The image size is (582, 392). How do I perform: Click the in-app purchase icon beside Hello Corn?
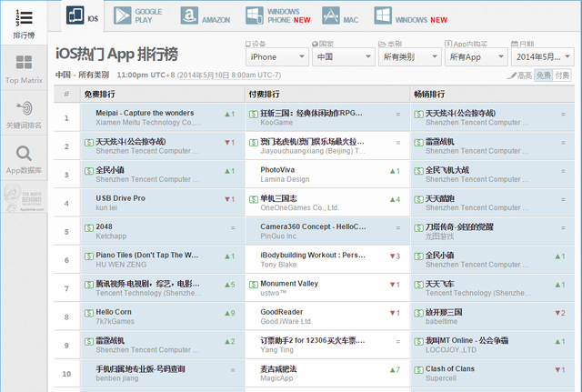[89, 313]
